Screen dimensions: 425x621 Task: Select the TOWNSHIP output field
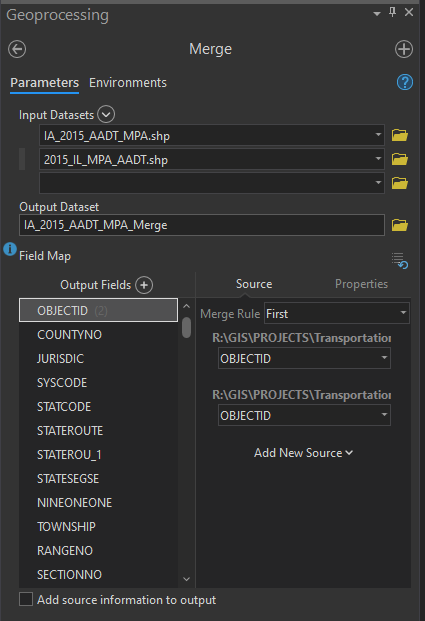pyautogui.click(x=98, y=527)
